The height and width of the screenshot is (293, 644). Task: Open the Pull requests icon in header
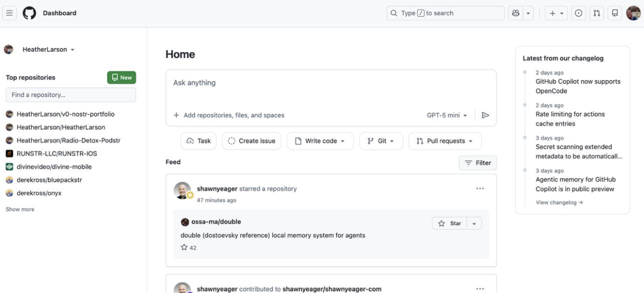pyautogui.click(x=597, y=13)
